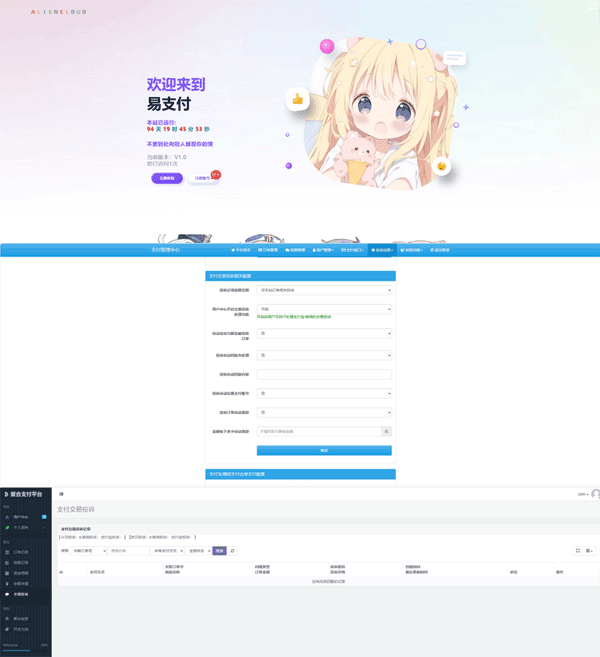Open the table column settings dropdown

click(x=589, y=551)
